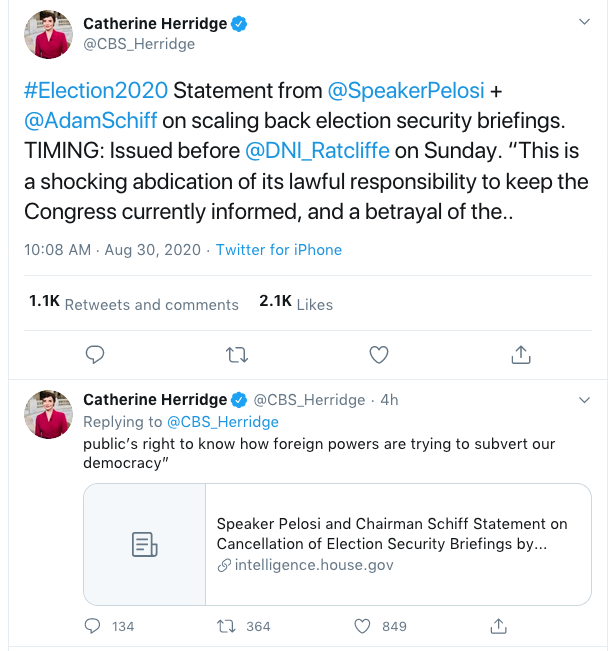Image resolution: width=616 pixels, height=651 pixels.
Task: Open the #Election2020 hashtag
Action: click(x=96, y=90)
